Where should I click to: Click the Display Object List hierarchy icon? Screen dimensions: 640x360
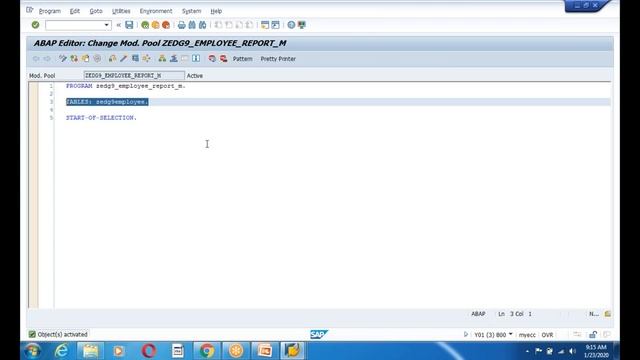click(x=162, y=59)
